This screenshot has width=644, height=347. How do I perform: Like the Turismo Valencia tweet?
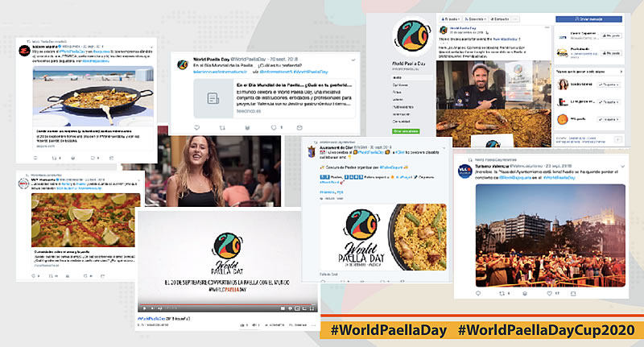(550, 293)
